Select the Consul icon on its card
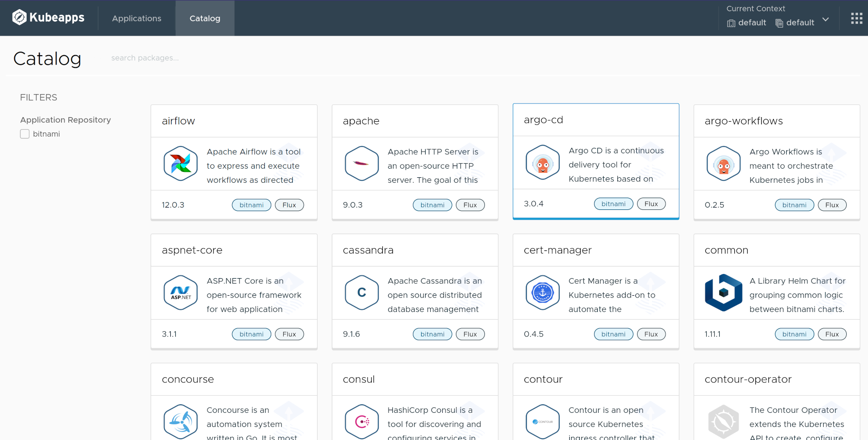 click(361, 421)
